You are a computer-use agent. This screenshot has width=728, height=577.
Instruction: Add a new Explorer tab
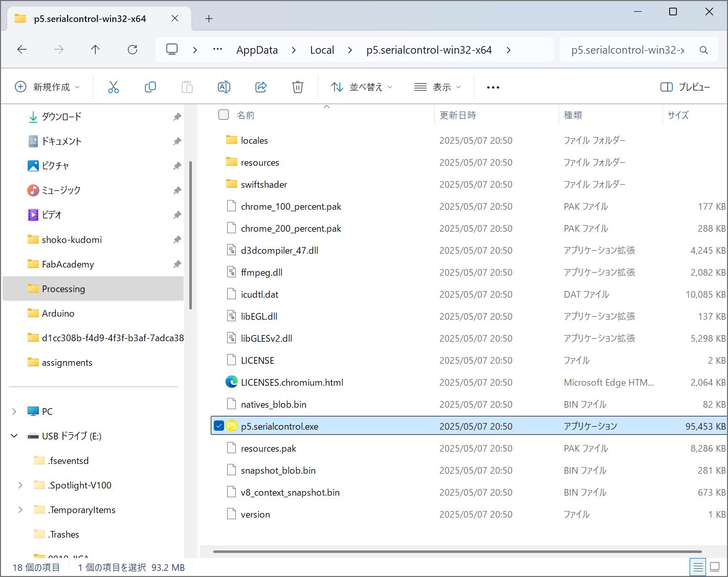pyautogui.click(x=209, y=19)
